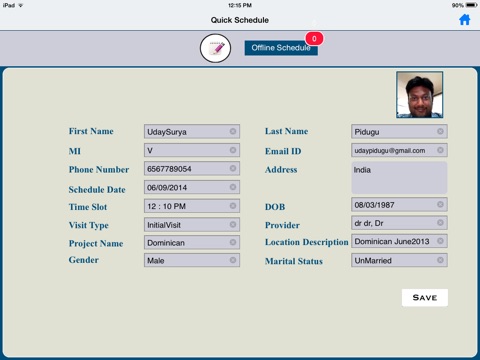Choose visit type InitialVisit
480x360 pixels.
point(192,224)
